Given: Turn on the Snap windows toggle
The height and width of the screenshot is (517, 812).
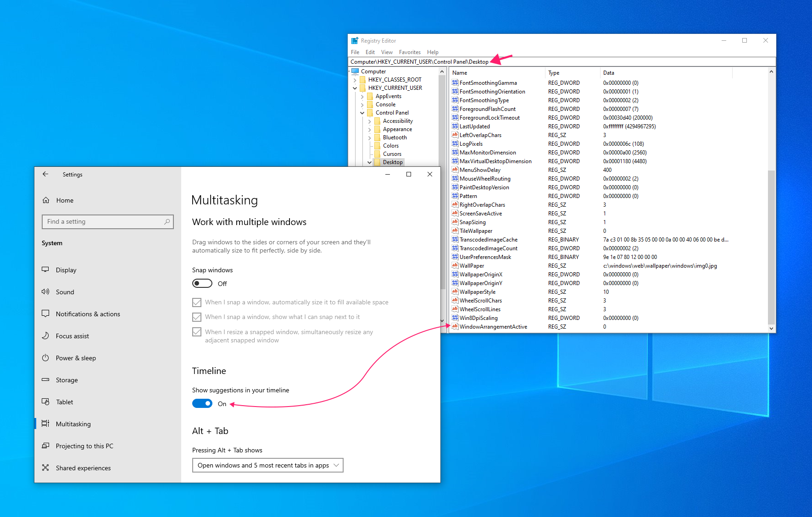Looking at the screenshot, I should click(x=202, y=283).
